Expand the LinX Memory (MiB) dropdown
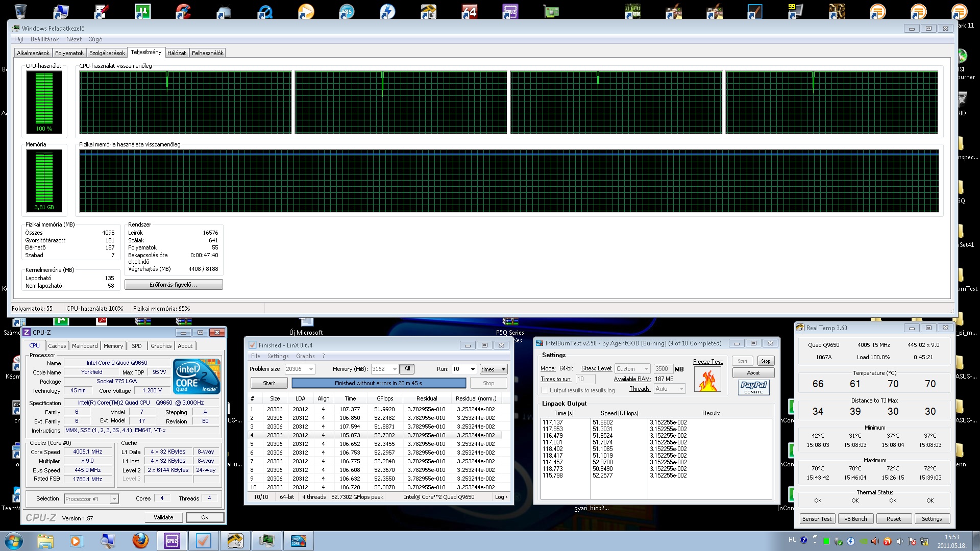The image size is (980, 551). [394, 369]
